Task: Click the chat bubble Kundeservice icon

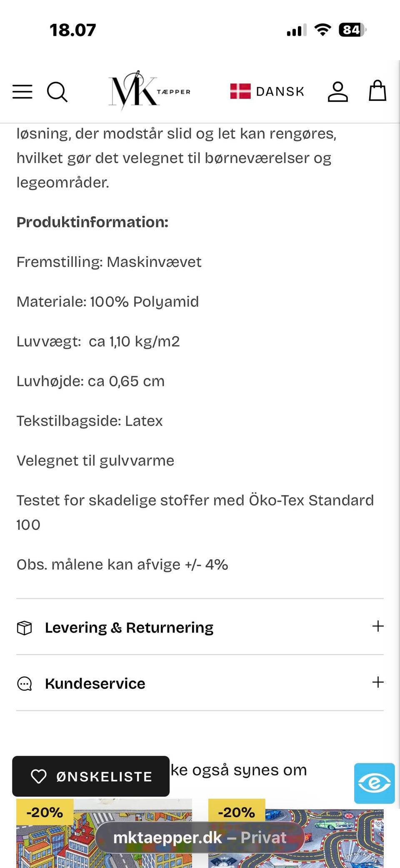Action: coord(24,684)
